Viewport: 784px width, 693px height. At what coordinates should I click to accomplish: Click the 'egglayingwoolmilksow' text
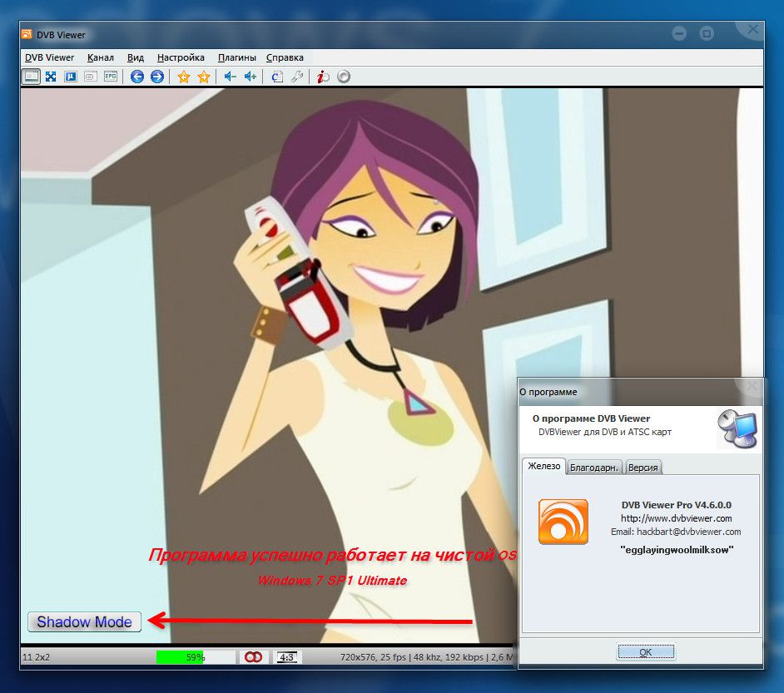677,550
